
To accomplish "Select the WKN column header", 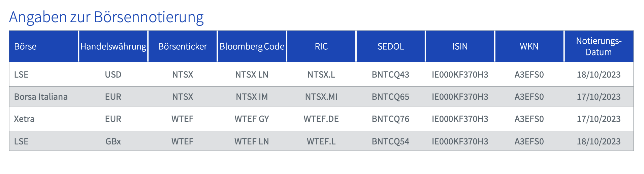I will 529,46.
